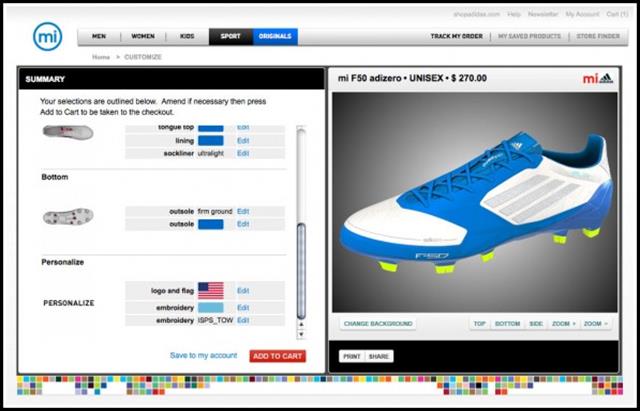Click the 'sockliner' value text 'ultralight'
Screen dimensions: 640x411
coord(211,153)
